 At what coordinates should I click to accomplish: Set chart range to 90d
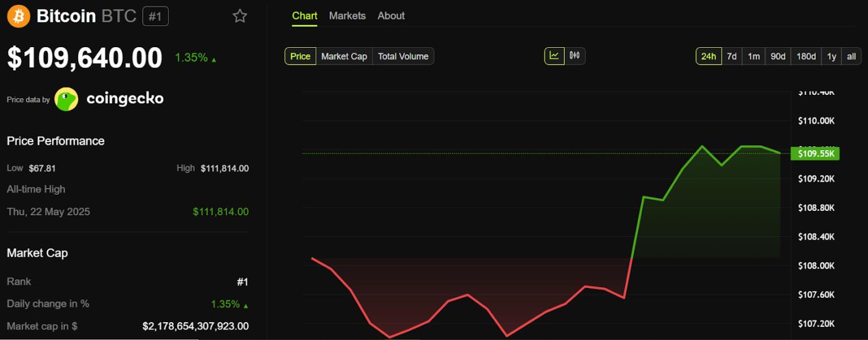coord(778,56)
